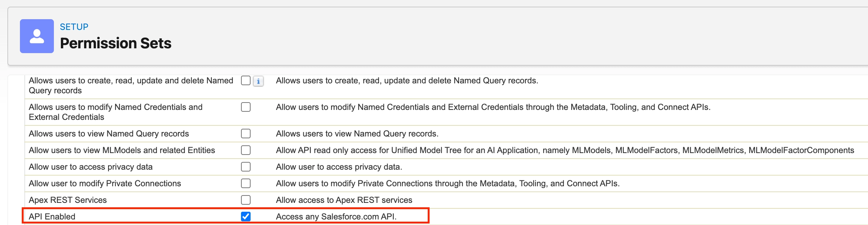The image size is (868, 225).
Task: Click 'Allows users to view Named Query records.' description
Action: [x=357, y=134]
